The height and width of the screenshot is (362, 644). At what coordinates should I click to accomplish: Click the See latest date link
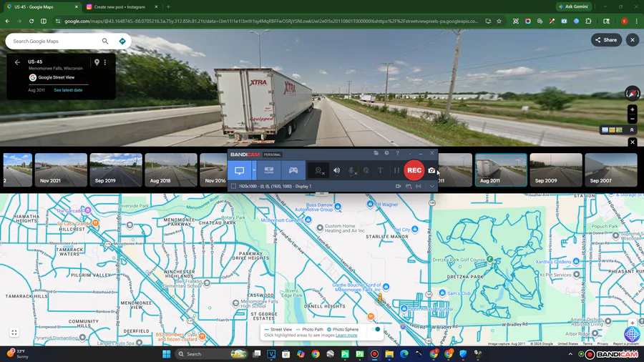click(x=68, y=90)
